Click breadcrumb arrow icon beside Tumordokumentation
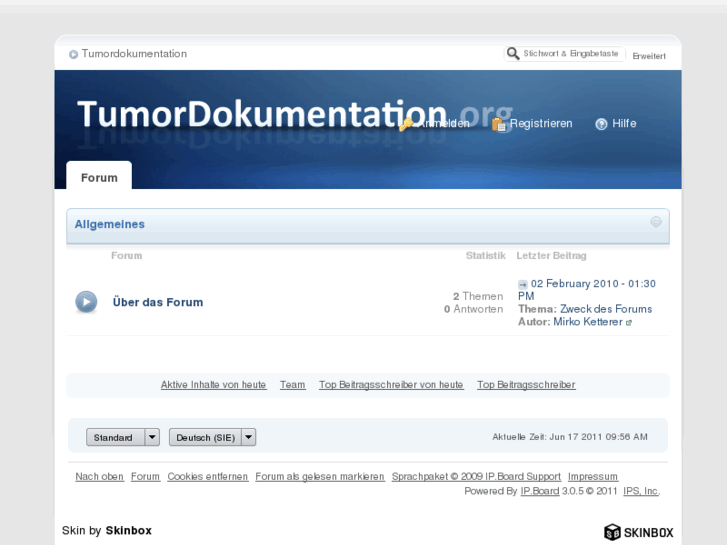 coord(73,54)
